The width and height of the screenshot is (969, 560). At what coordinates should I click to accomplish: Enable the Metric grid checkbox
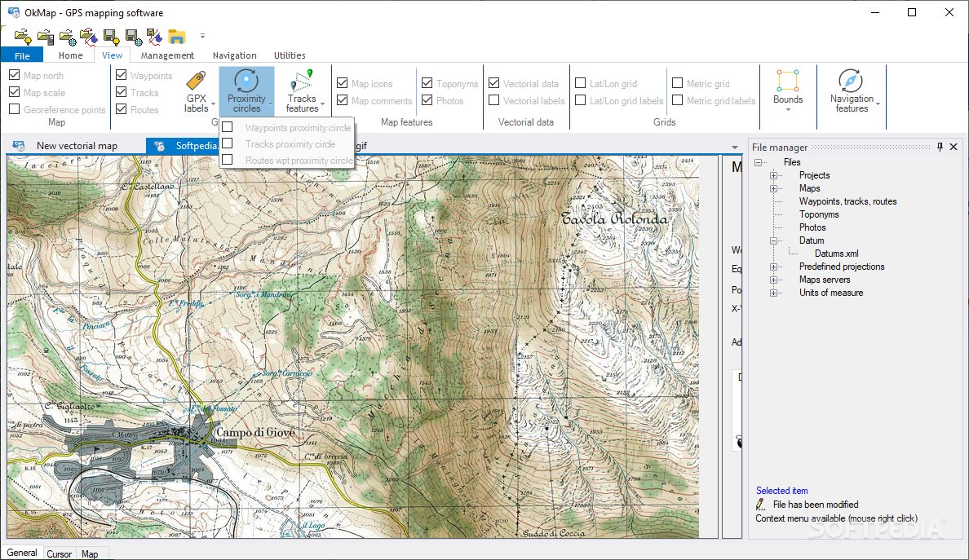coord(677,82)
